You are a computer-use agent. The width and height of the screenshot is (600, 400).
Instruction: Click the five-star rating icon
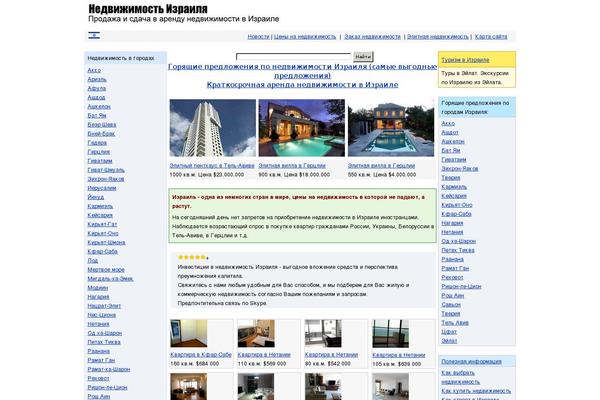[192, 258]
